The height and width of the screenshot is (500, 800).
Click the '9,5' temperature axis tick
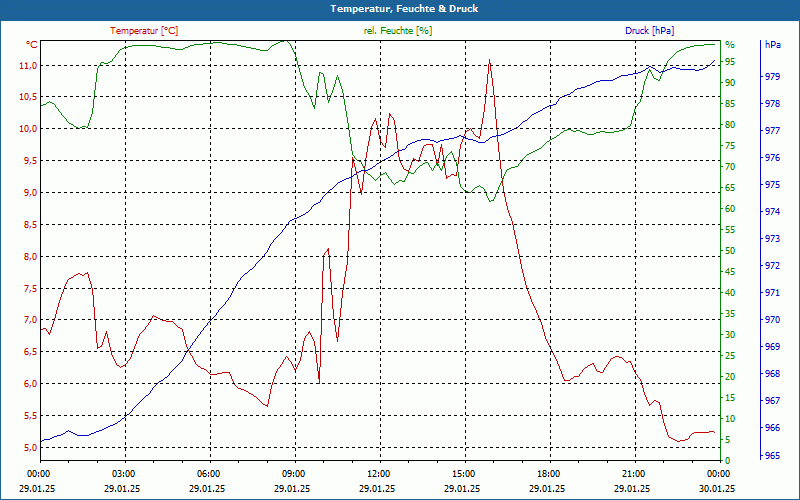[30, 161]
